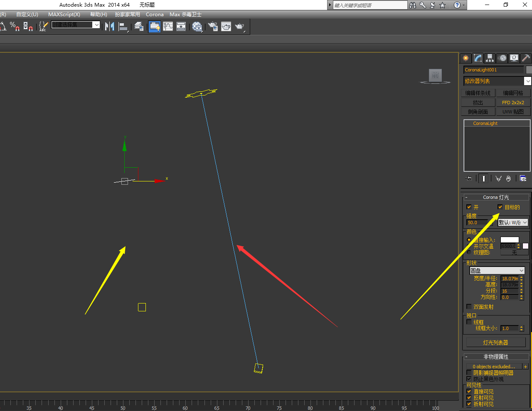Toggle the 反射可见 checkbox
The image size is (532, 411).
click(x=469, y=398)
